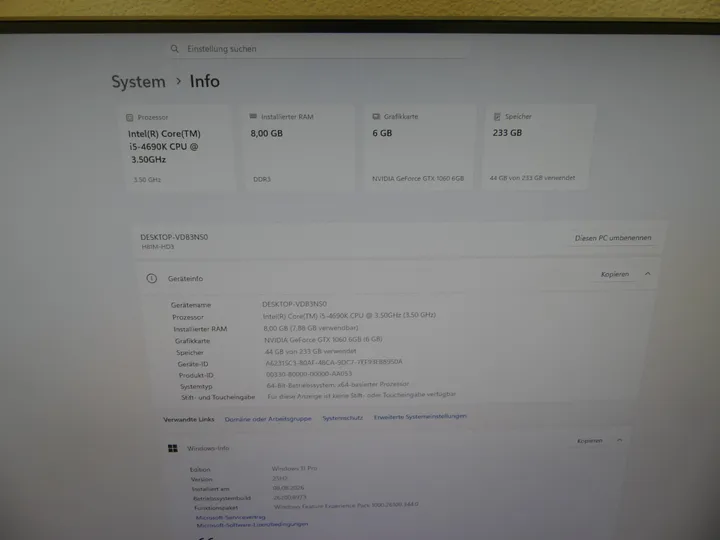Open 'Domäne oder Arbeitsgruppe' link
The width and height of the screenshot is (720, 540).
(x=268, y=419)
